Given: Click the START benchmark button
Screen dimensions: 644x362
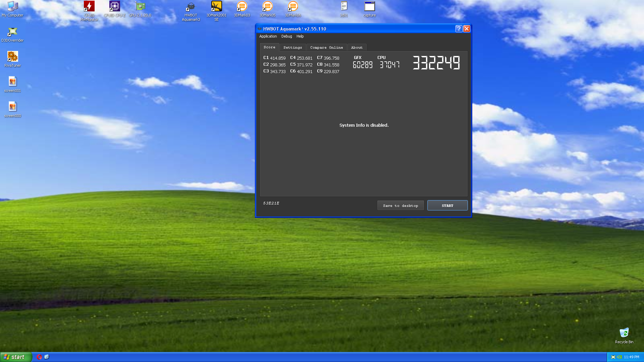Looking at the screenshot, I should tap(447, 205).
